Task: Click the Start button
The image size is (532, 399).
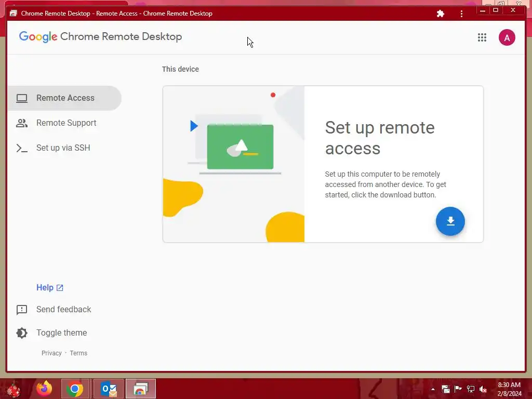Action: pyautogui.click(x=14, y=389)
